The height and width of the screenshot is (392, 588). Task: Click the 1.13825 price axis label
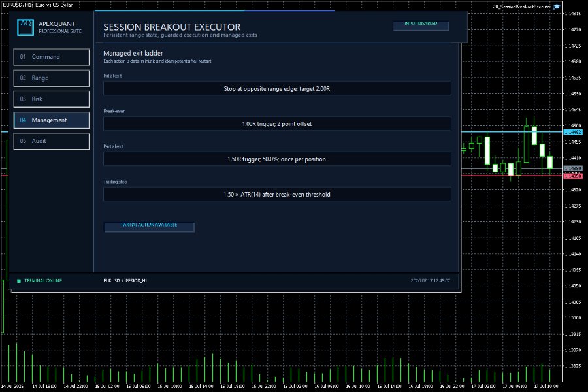573,366
